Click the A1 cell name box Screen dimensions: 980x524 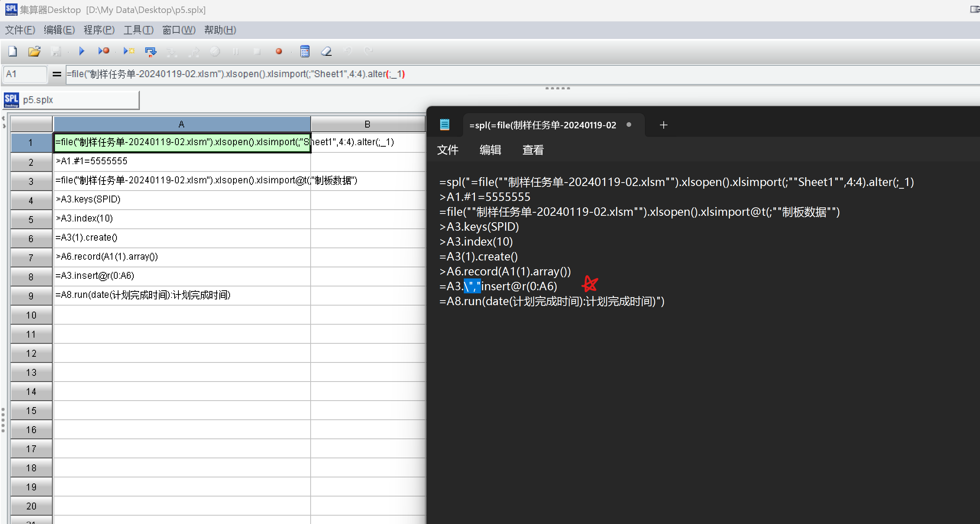click(x=25, y=74)
